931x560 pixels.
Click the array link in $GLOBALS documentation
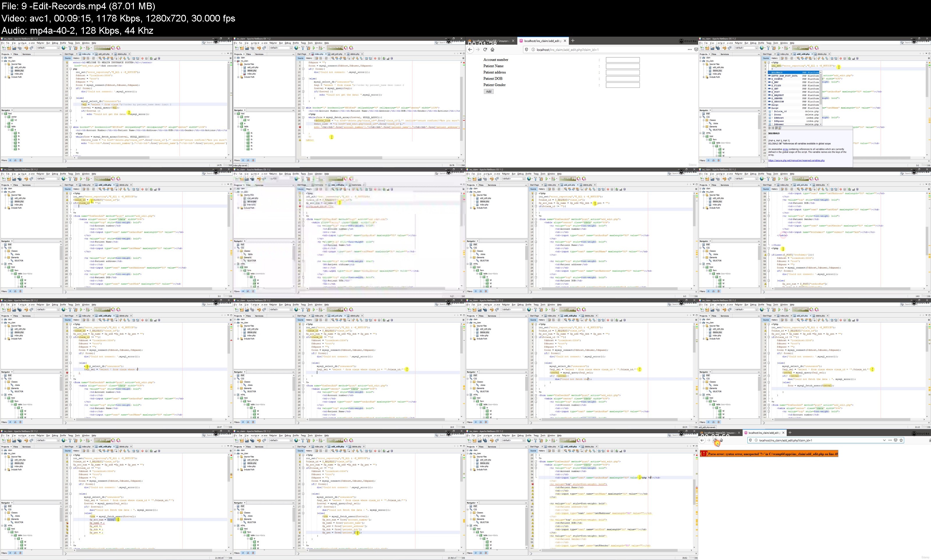coord(786,149)
